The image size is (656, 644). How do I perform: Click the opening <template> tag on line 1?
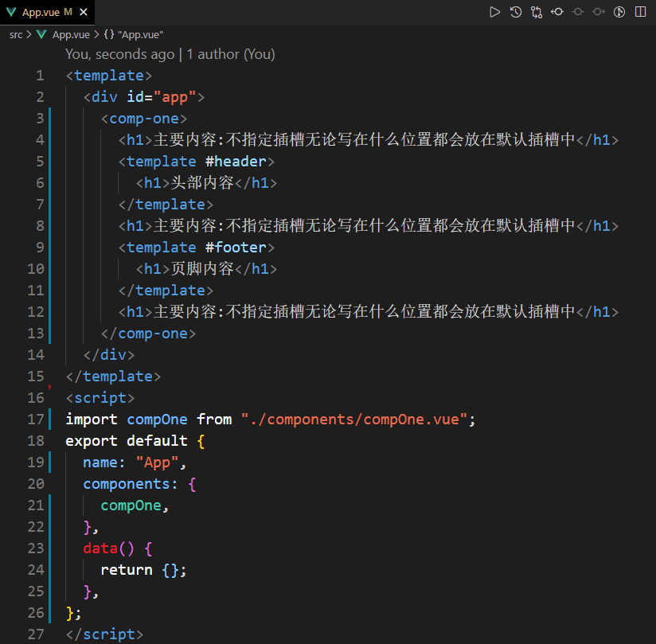tap(109, 76)
